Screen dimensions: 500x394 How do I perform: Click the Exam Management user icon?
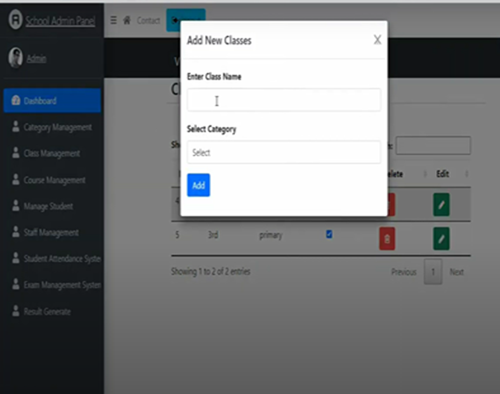(16, 284)
